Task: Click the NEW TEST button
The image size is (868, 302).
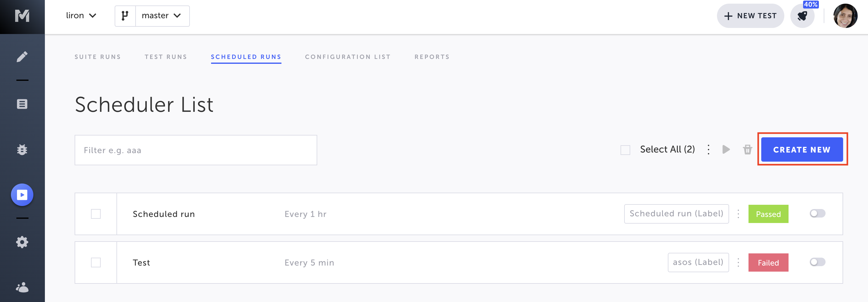Action: coord(750,16)
